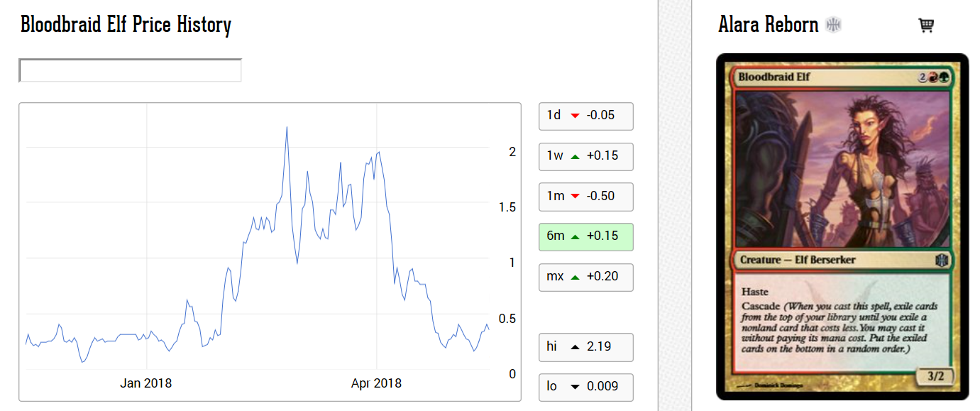980x411 pixels.
Task: Click the Bloodbraid Elf Price History heading
Action: [126, 25]
